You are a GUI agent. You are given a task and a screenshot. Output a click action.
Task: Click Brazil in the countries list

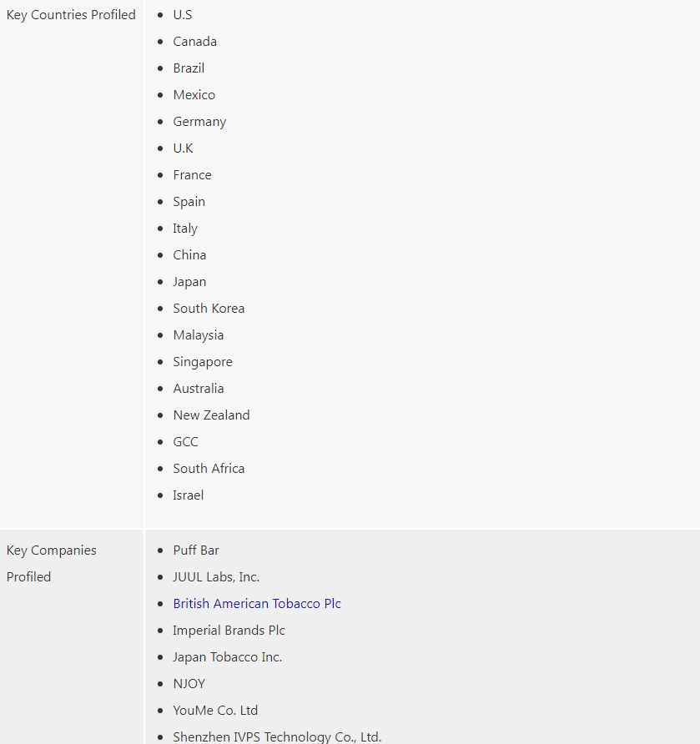pyautogui.click(x=189, y=68)
